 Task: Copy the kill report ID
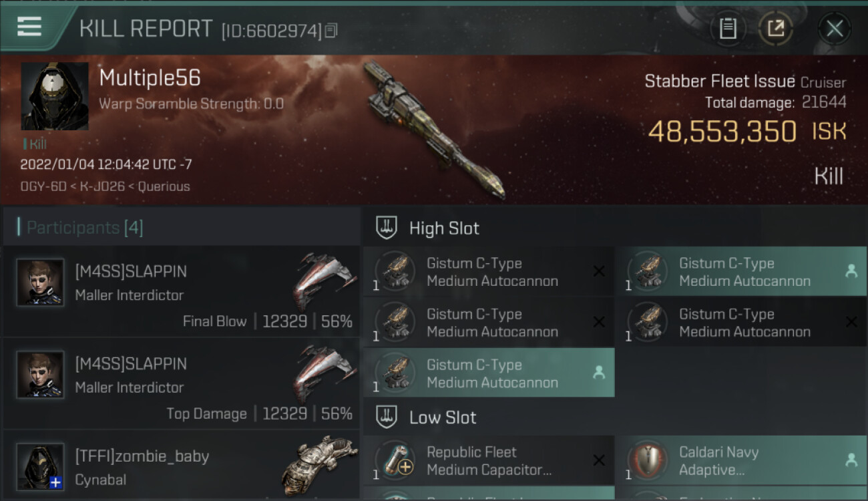331,30
